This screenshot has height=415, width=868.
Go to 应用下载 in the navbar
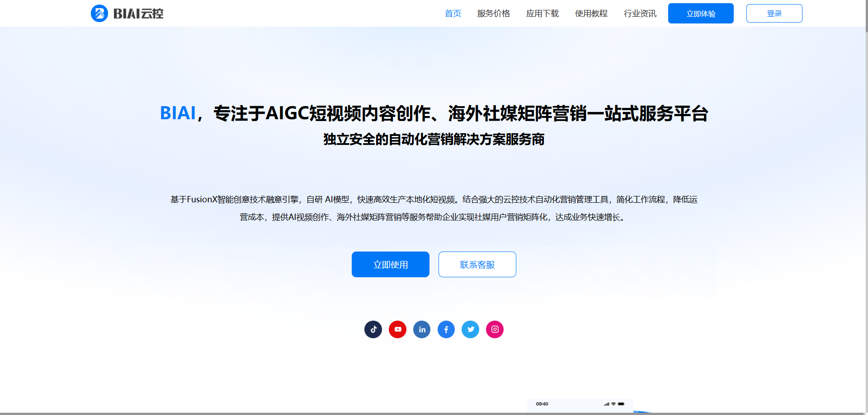tap(542, 13)
